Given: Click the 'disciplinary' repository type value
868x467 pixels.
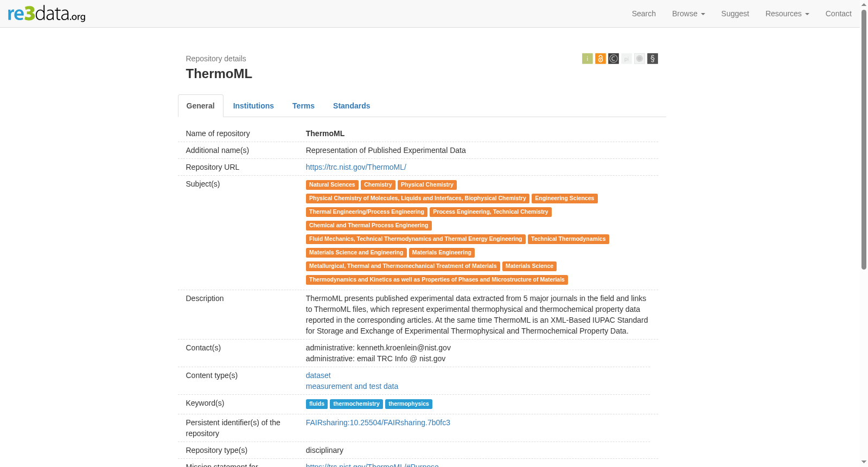Looking at the screenshot, I should pyautogui.click(x=324, y=450).
